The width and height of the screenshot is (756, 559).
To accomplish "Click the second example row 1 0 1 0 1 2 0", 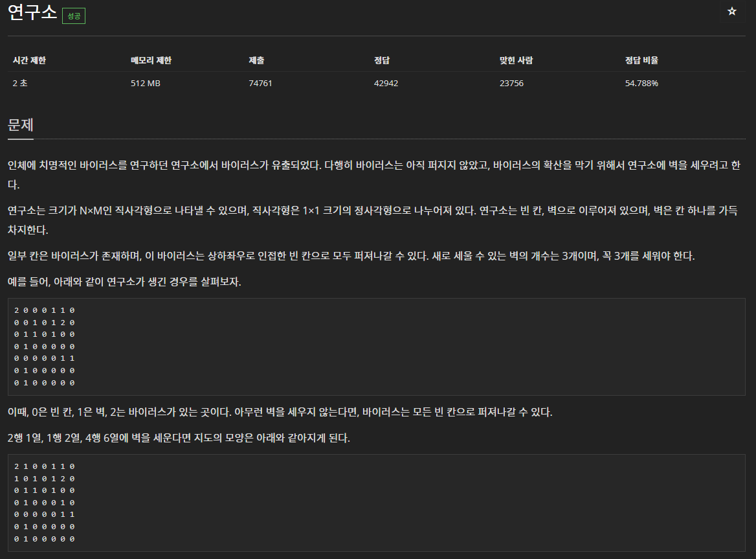I will [x=45, y=479].
